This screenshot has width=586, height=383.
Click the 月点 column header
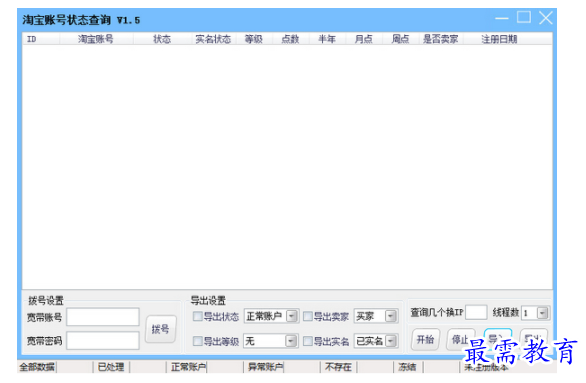pyautogui.click(x=363, y=39)
